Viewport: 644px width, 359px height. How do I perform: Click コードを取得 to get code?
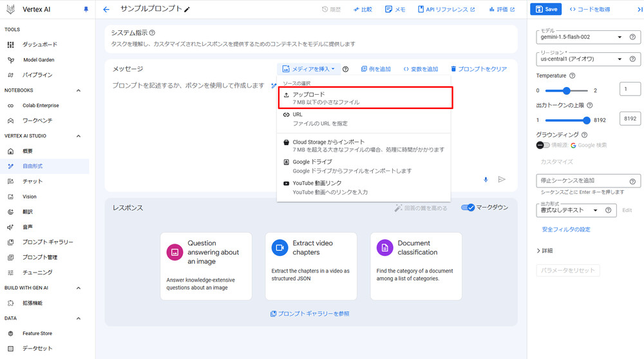589,9
